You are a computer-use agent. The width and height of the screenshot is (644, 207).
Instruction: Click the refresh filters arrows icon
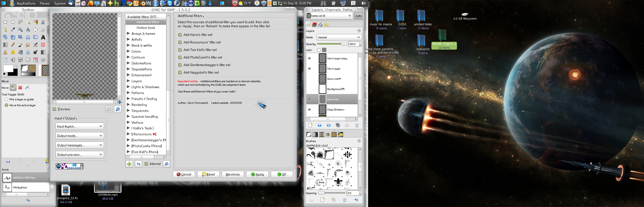pos(139,164)
